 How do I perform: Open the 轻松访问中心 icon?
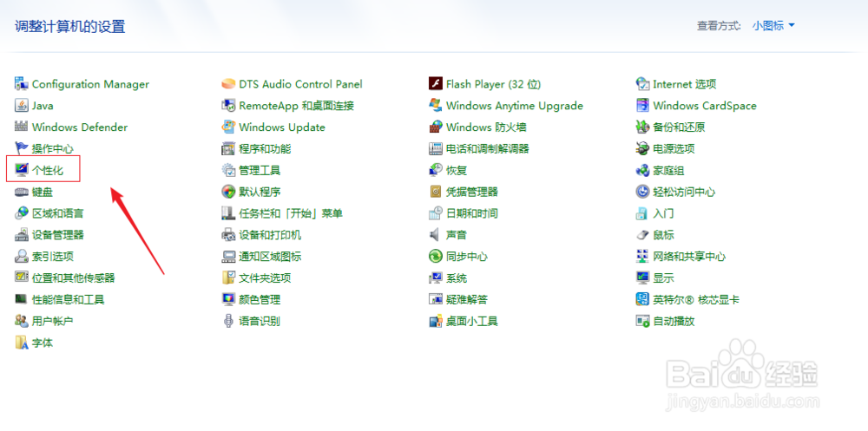pos(642,192)
